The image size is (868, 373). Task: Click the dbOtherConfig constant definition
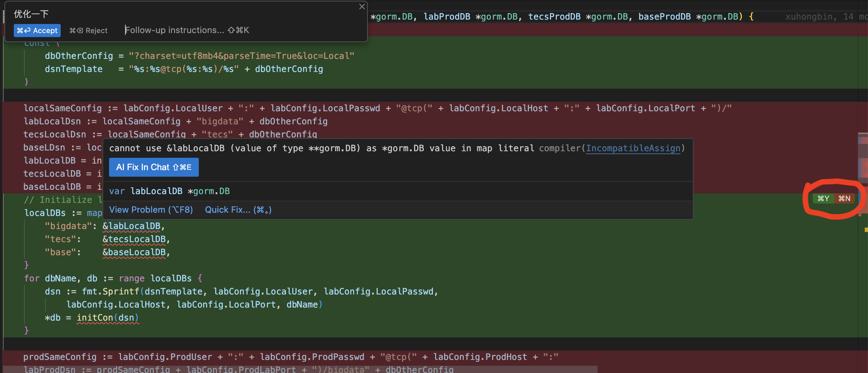click(79, 56)
